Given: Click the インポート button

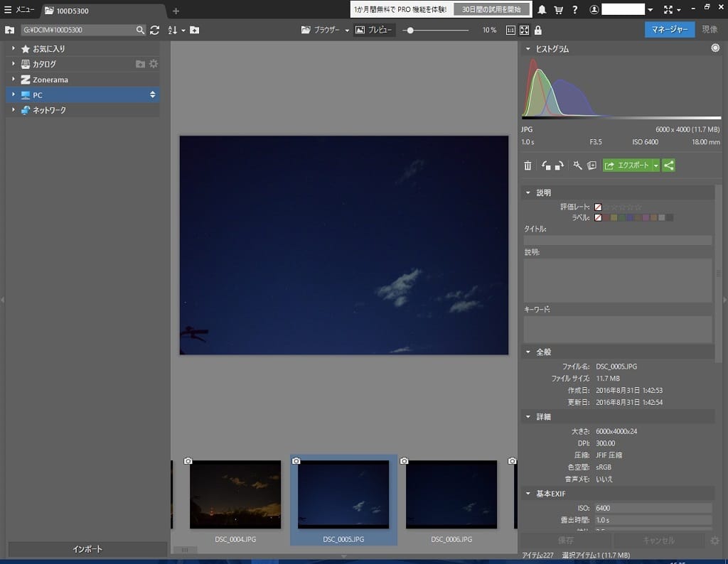Looking at the screenshot, I should click(87, 549).
